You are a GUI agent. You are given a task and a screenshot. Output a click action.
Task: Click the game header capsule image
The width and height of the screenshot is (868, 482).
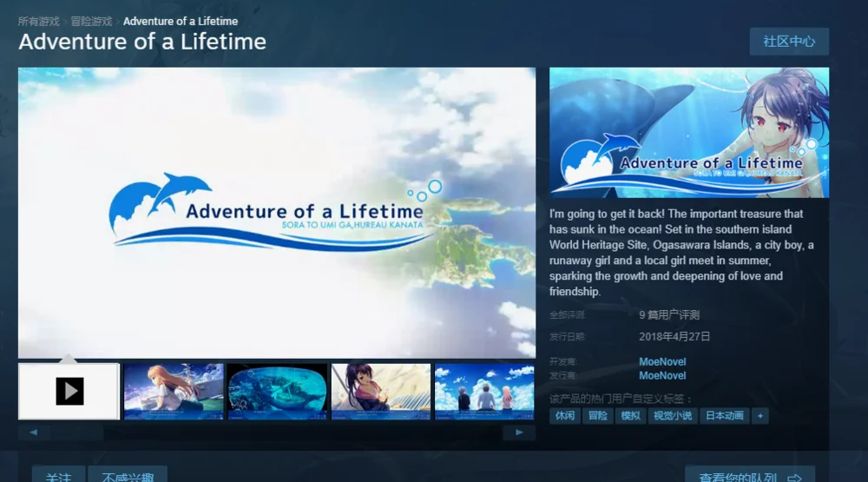[x=689, y=132]
